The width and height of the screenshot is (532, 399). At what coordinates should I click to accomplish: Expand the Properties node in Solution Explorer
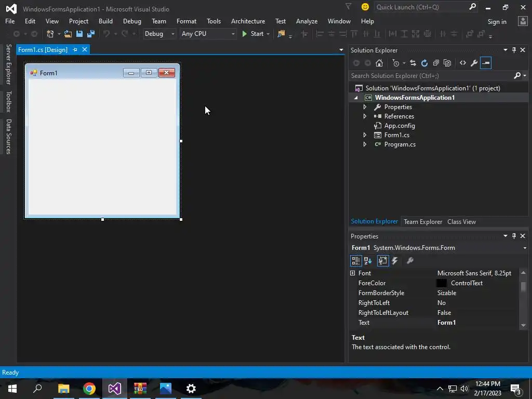point(365,107)
